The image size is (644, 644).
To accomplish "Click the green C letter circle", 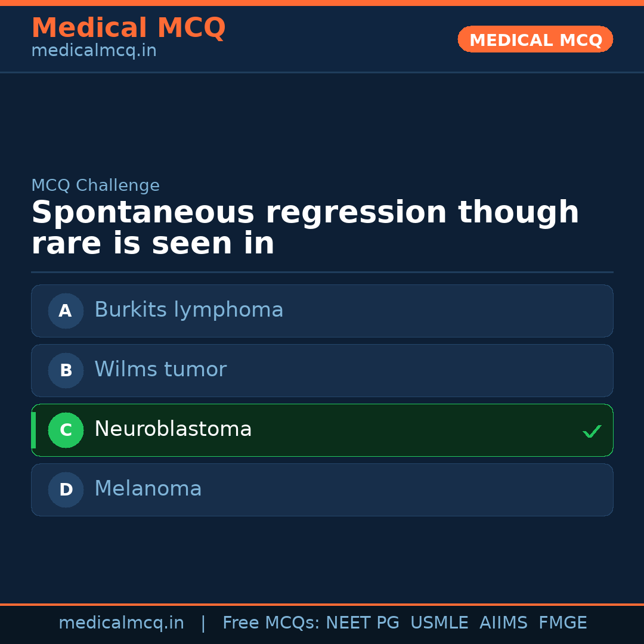I will tap(66, 430).
